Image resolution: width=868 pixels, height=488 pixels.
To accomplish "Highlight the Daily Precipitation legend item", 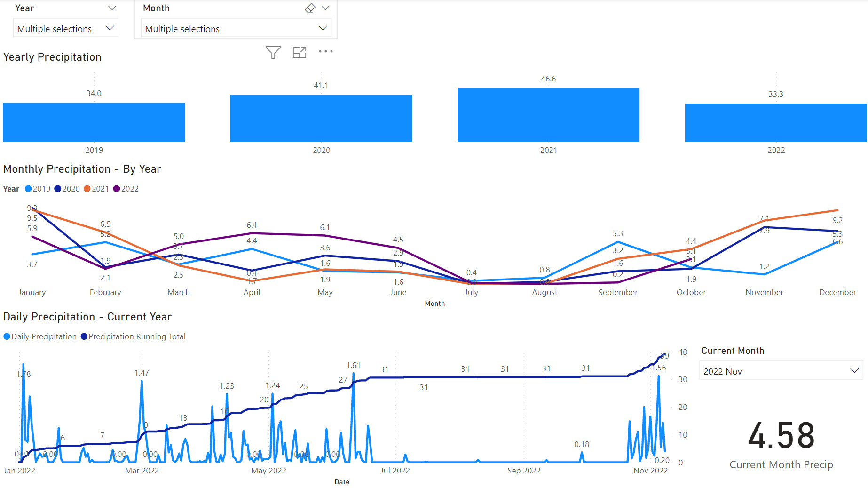I will point(40,336).
